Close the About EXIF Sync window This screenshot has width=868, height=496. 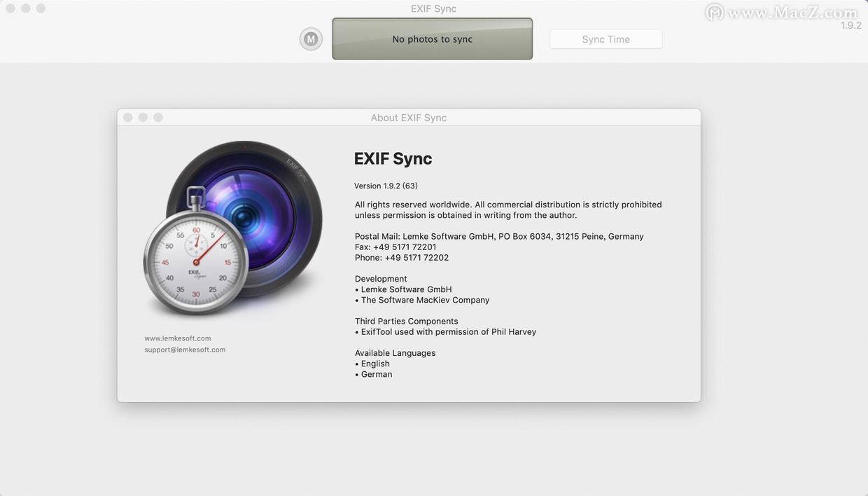(128, 117)
